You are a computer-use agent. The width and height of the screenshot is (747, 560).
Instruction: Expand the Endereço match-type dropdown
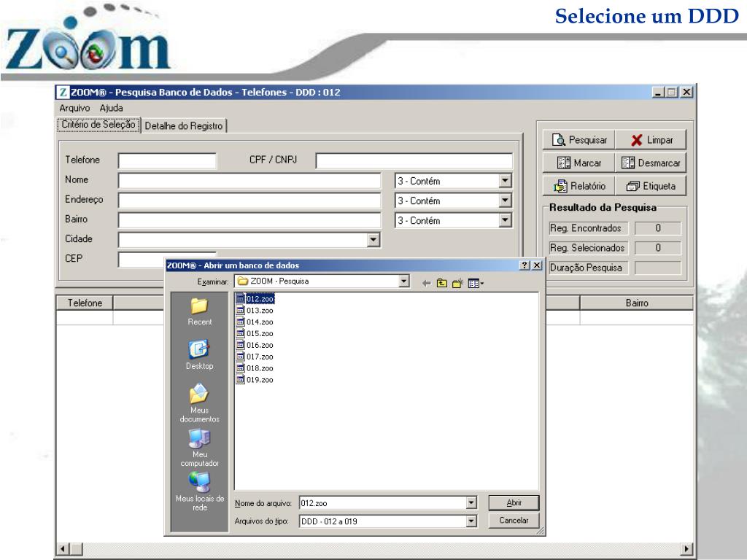click(505, 201)
